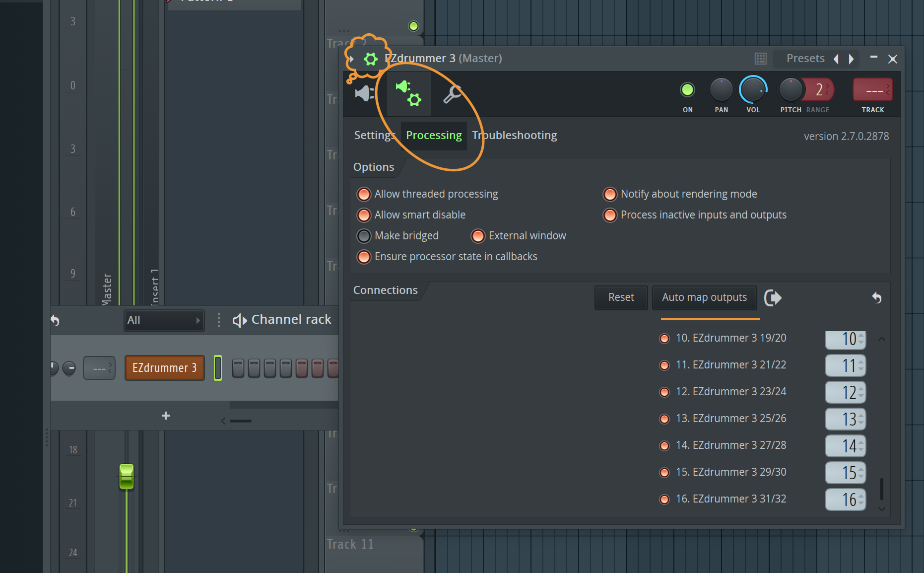Click the Channel rack speaker icon

[240, 320]
